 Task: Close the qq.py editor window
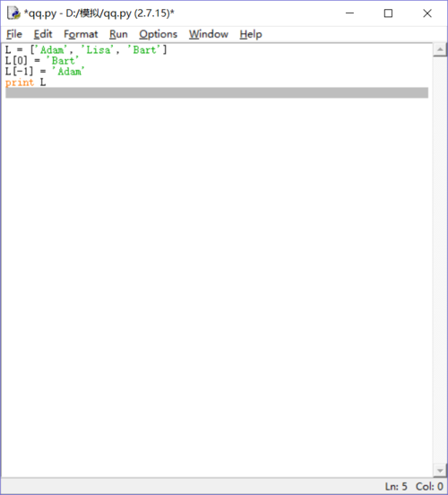[427, 13]
